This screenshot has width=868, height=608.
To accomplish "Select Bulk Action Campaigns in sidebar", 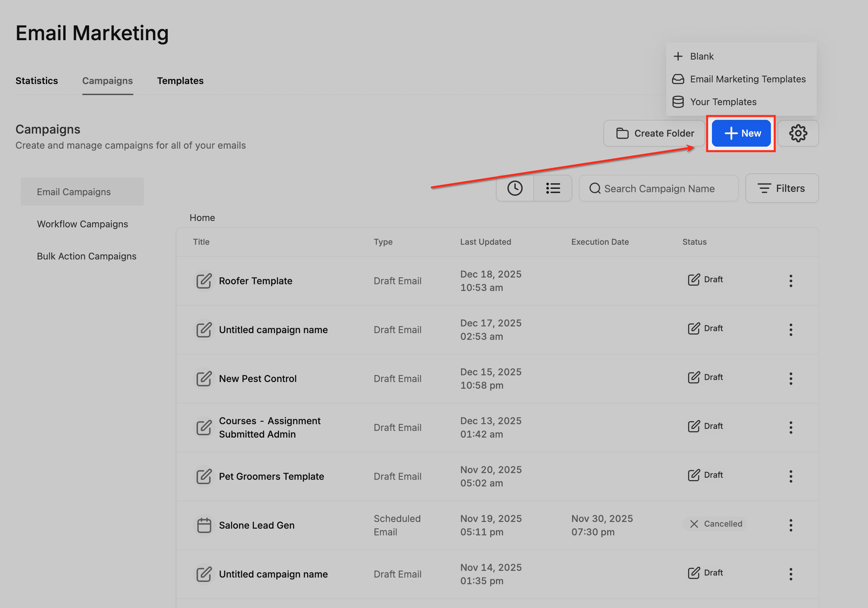I will [87, 256].
